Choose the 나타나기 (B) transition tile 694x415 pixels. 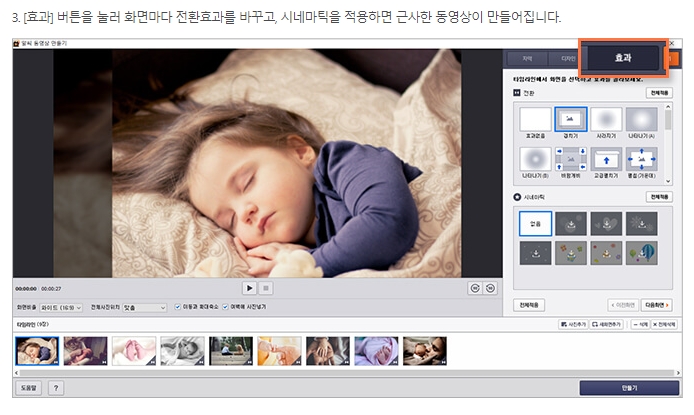(535, 159)
